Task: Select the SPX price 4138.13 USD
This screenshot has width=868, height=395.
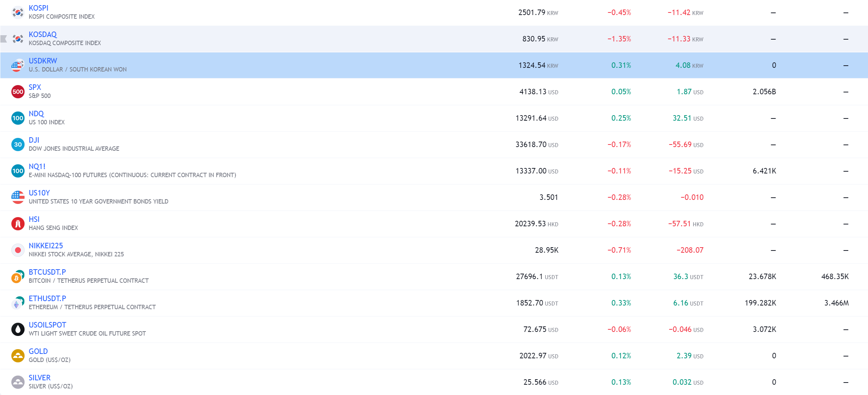Action: coord(539,92)
